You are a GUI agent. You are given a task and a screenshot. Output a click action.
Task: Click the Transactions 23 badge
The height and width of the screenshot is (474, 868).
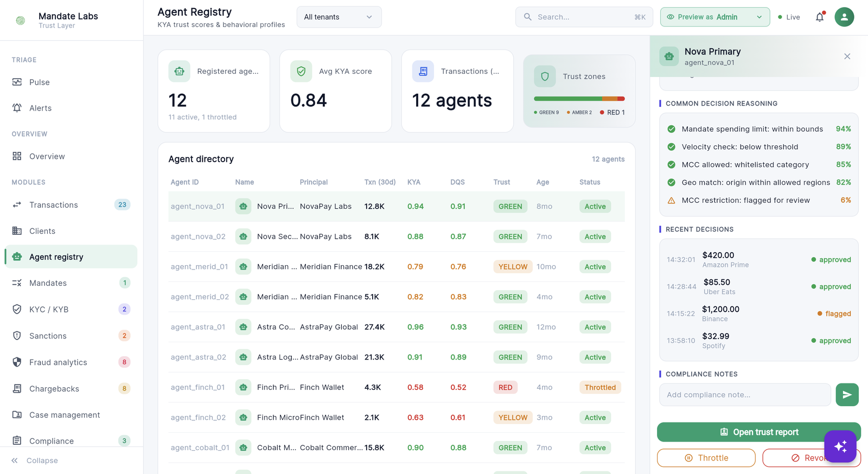click(122, 204)
